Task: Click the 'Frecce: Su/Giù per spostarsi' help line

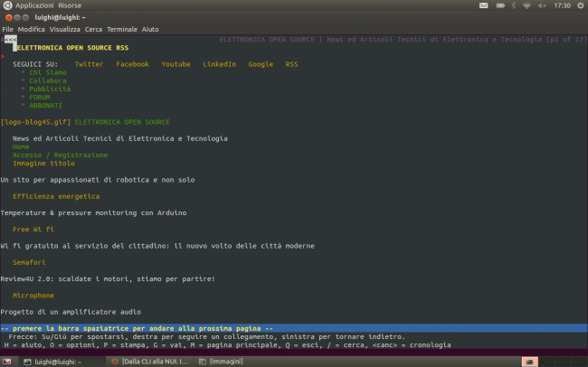Action: [x=206, y=336]
